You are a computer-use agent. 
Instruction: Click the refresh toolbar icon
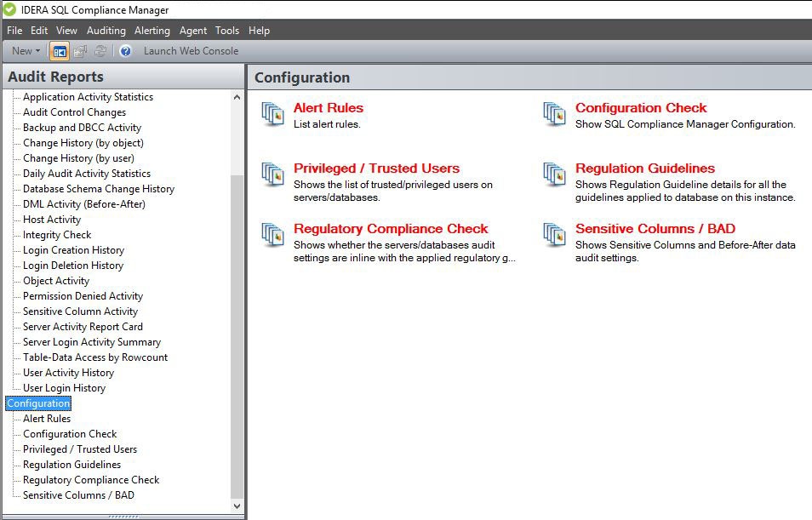tap(100, 51)
